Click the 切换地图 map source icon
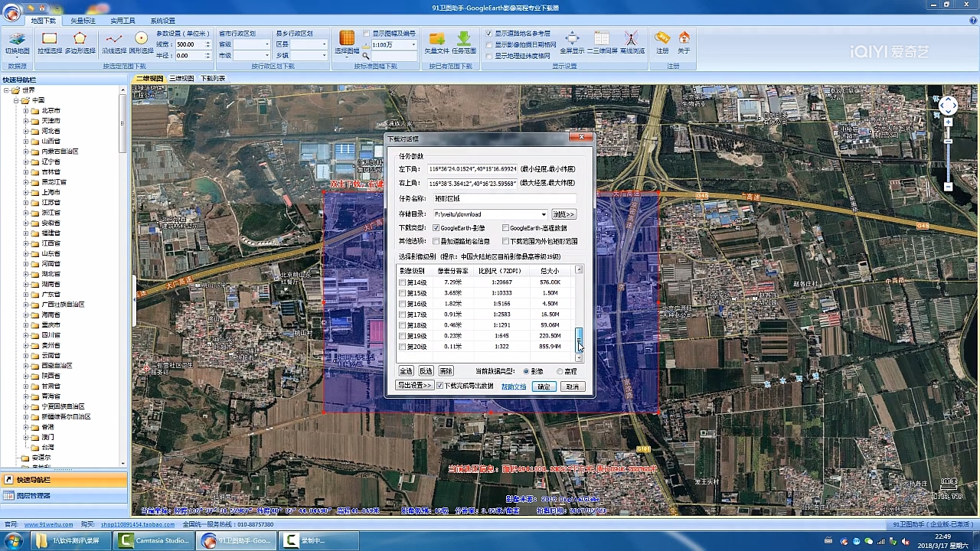The width and height of the screenshot is (980, 551). (17, 38)
